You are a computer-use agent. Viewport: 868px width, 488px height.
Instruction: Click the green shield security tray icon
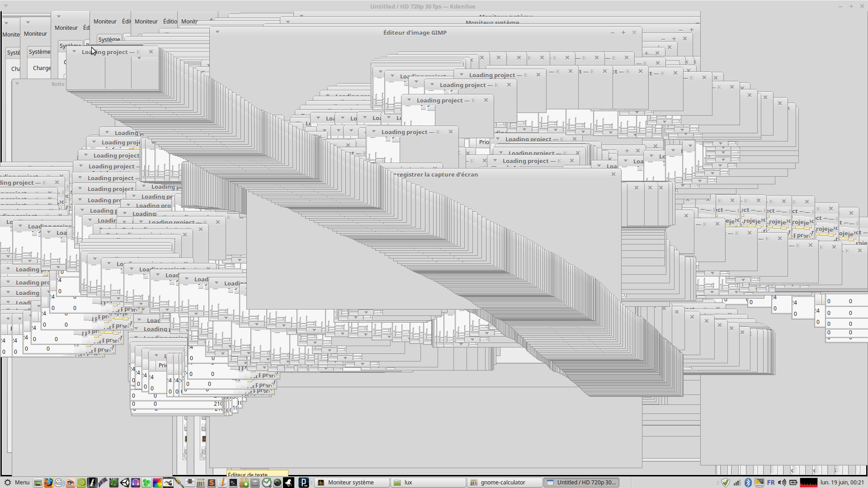[x=726, y=483]
